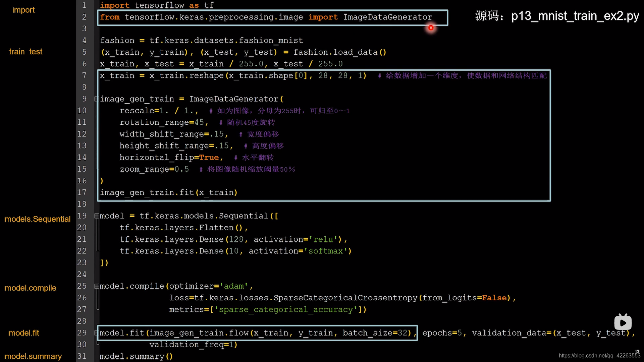Click the 'train test' sidebar label
This screenshot has width=644, height=362.
pos(25,52)
